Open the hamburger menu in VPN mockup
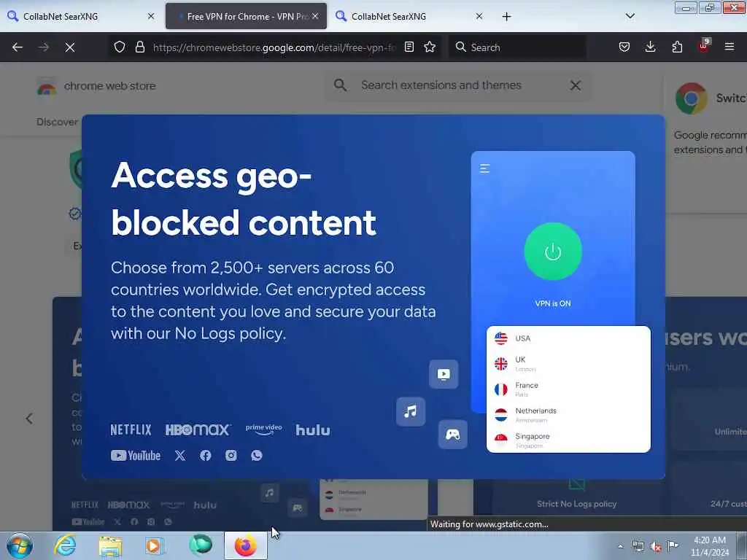Screen dimensions: 747x560 pyautogui.click(x=484, y=168)
